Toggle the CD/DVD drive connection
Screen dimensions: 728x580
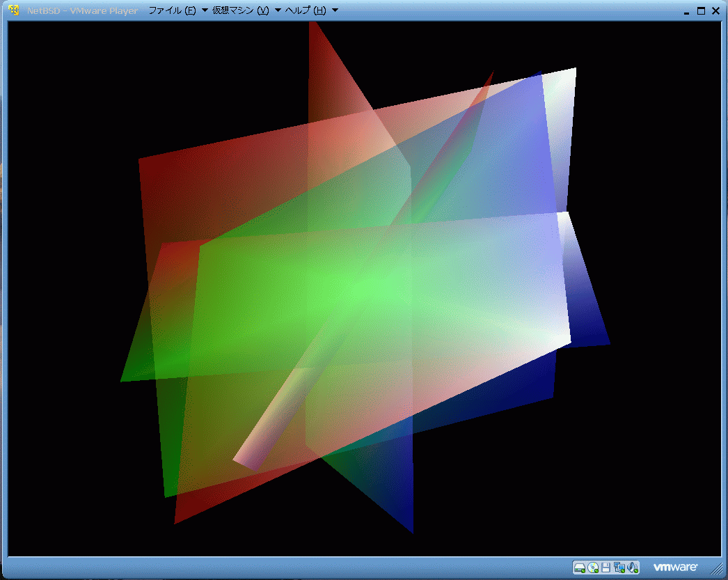[592, 567]
